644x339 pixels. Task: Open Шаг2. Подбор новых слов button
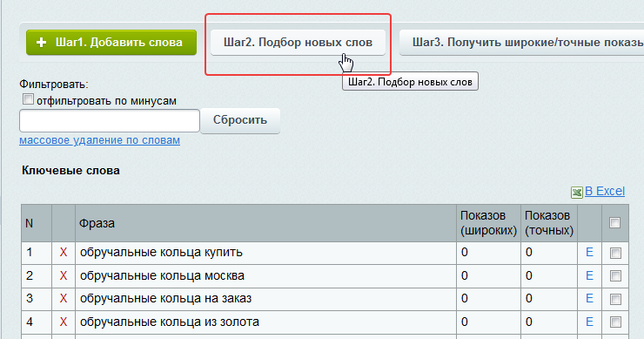(298, 43)
